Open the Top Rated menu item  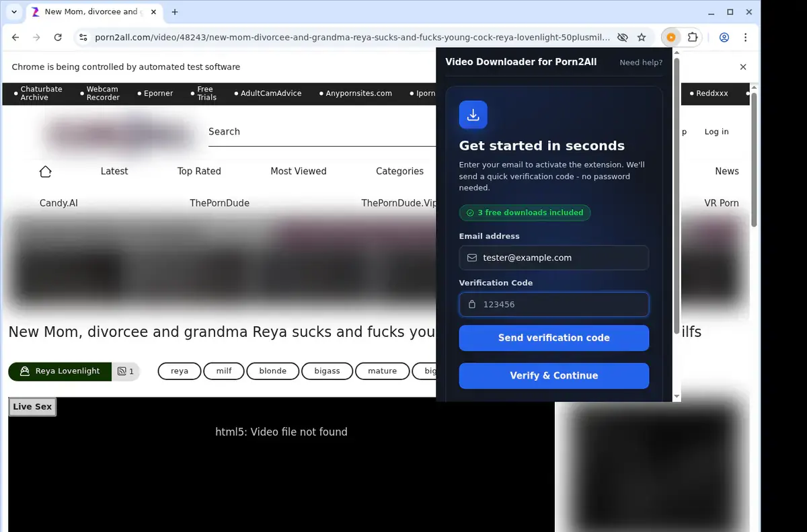pyautogui.click(x=199, y=172)
